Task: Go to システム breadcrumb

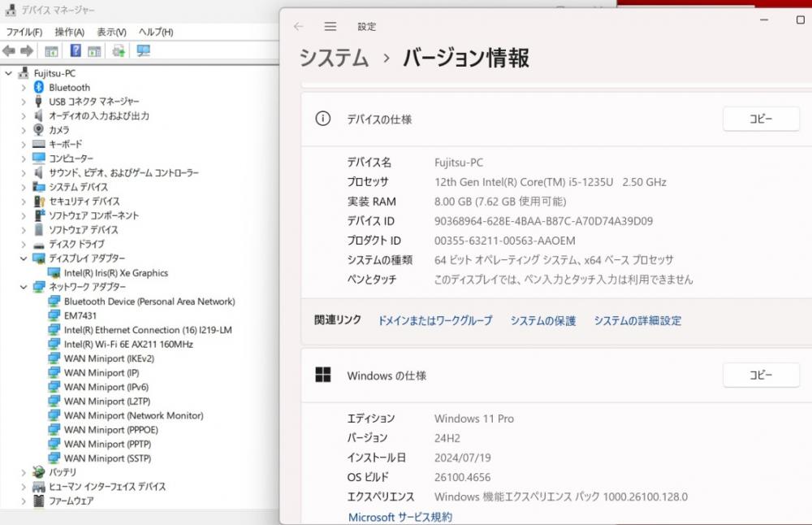Action: click(334, 58)
